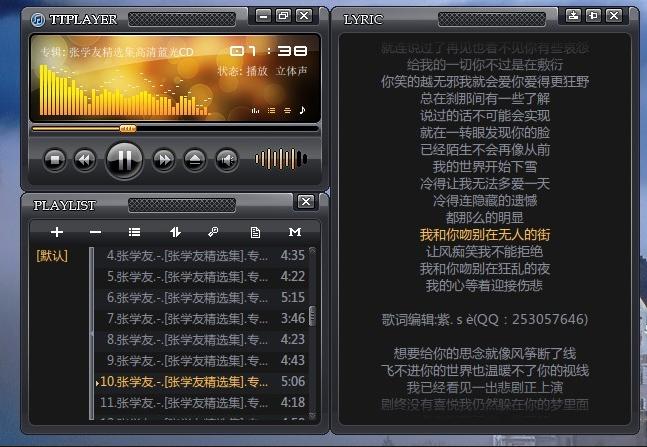Seek using the progress bar thumb
The width and height of the screenshot is (647, 447).
pyautogui.click(x=128, y=129)
